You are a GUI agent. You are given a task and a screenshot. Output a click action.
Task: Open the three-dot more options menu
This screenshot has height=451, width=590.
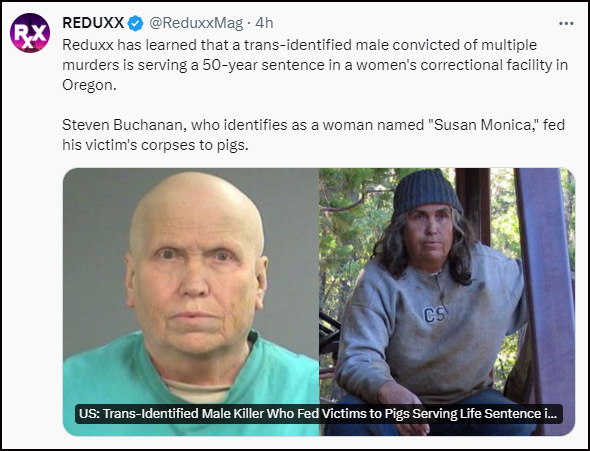566,24
